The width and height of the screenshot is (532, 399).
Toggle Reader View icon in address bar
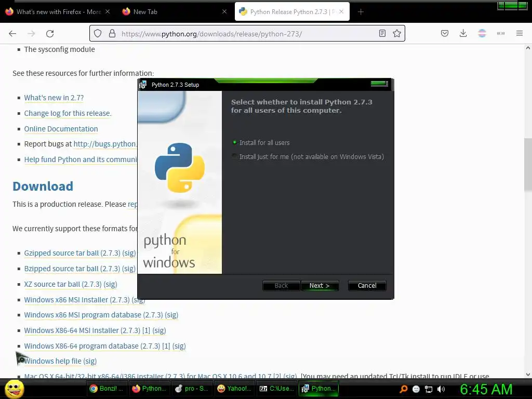[382, 34]
